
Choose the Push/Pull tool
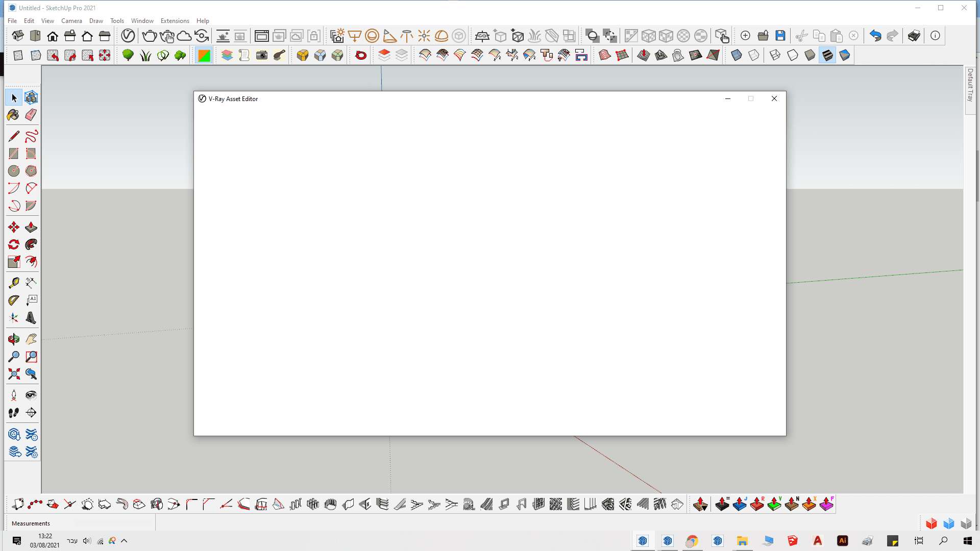[31, 227]
